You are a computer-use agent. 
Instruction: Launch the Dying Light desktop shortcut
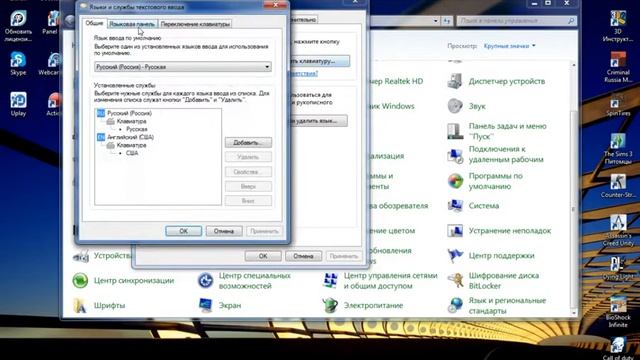tap(618, 267)
